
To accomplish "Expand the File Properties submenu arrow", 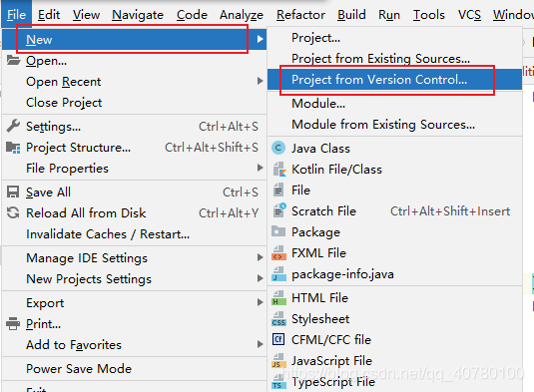I will pos(261,168).
